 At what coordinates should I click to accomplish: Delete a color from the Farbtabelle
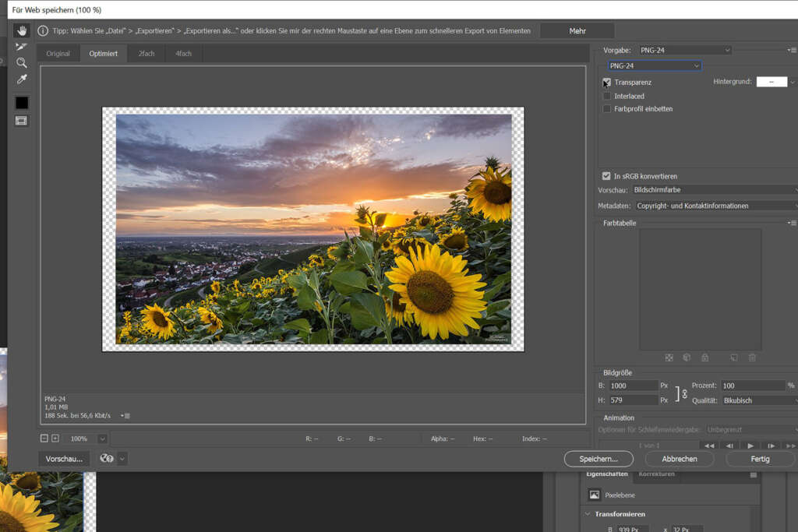click(x=752, y=358)
